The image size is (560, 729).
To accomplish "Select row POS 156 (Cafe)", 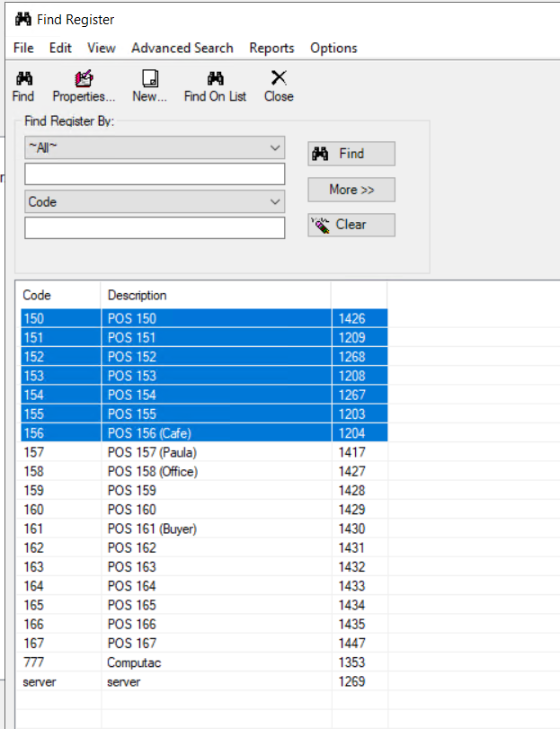I will (204, 433).
